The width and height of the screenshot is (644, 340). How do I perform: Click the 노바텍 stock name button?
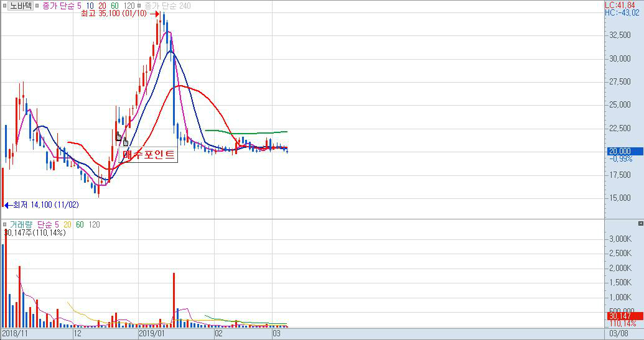point(20,6)
